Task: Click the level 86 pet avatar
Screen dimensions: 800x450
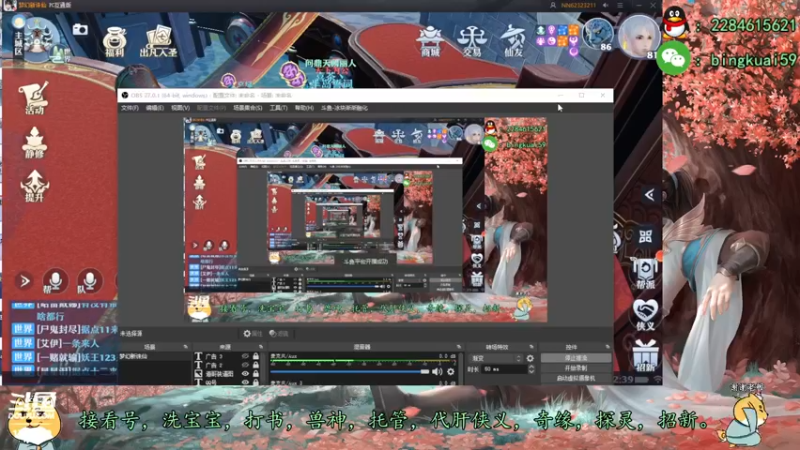Action: click(598, 34)
